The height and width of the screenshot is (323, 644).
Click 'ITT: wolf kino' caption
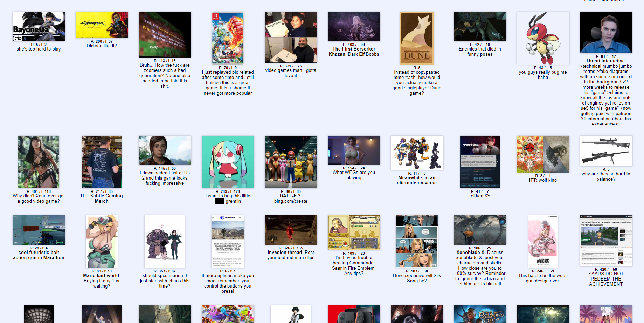(543, 180)
